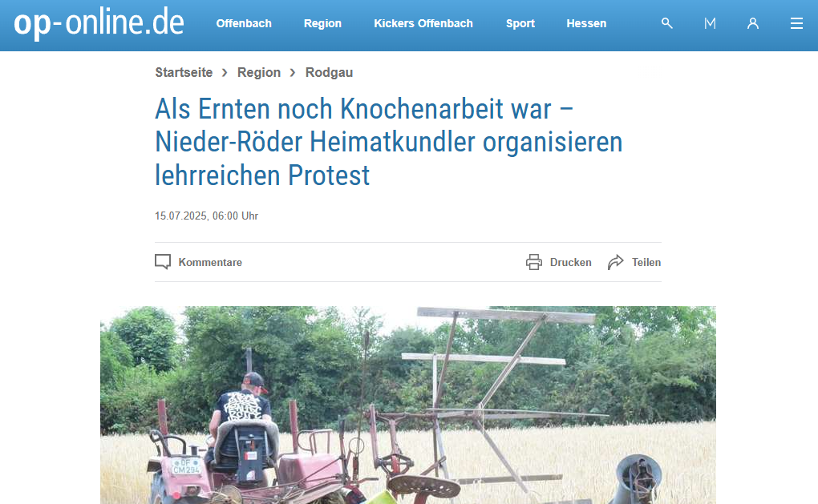Viewport: 818px width, 504px height.
Task: Open the search magnifier icon
Action: click(666, 23)
